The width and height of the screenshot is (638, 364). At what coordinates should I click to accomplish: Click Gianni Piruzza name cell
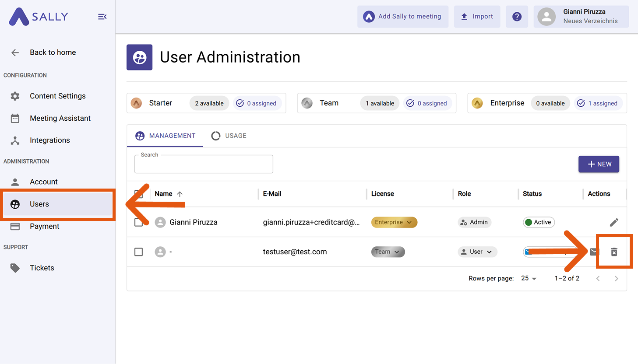pos(193,222)
